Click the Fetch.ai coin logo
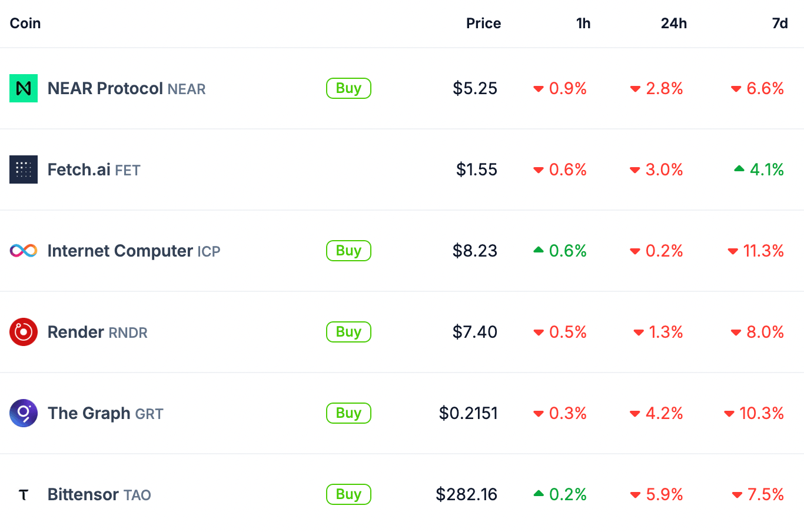804x532 pixels. coord(24,169)
